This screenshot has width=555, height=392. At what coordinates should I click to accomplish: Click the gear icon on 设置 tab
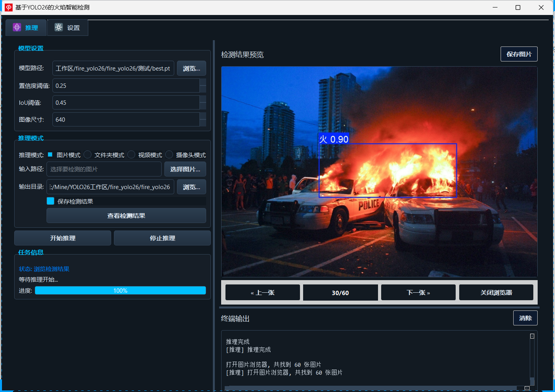click(x=59, y=27)
